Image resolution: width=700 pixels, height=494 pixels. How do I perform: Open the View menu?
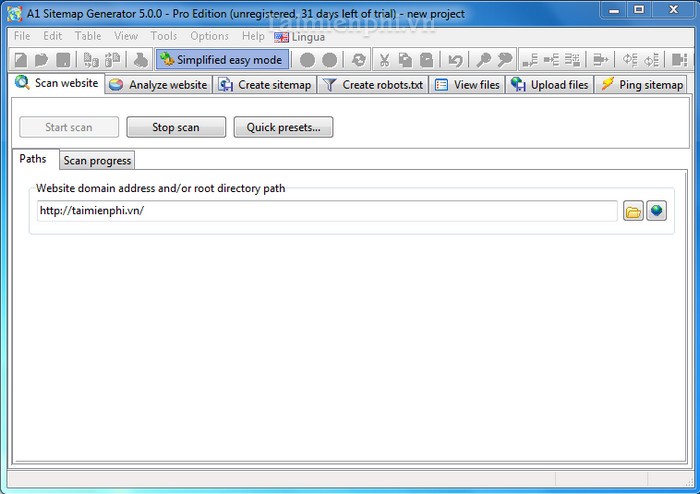pos(125,36)
